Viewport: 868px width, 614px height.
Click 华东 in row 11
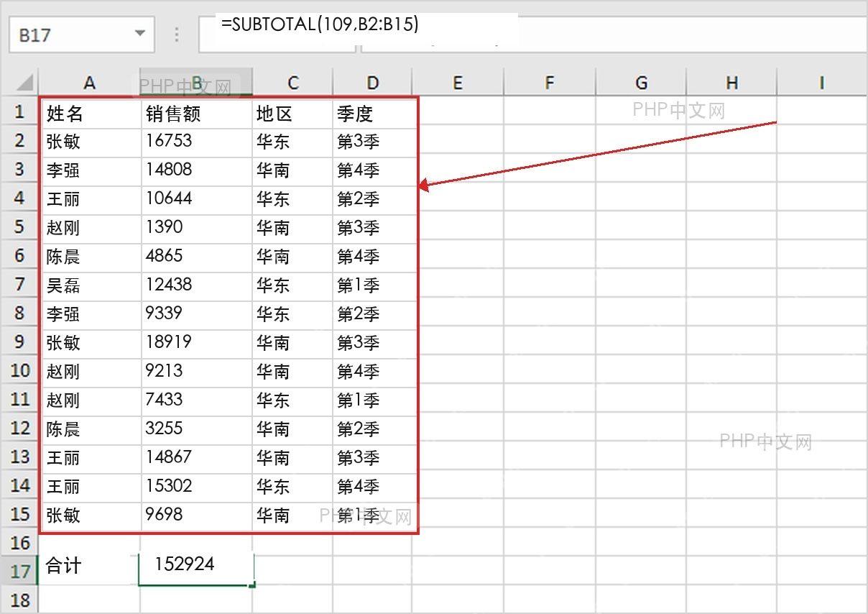click(x=292, y=400)
